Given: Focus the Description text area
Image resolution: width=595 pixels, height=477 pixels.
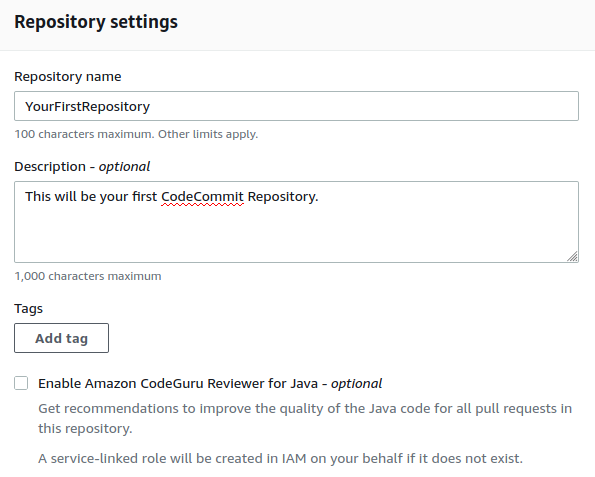Looking at the screenshot, I should click(x=296, y=222).
